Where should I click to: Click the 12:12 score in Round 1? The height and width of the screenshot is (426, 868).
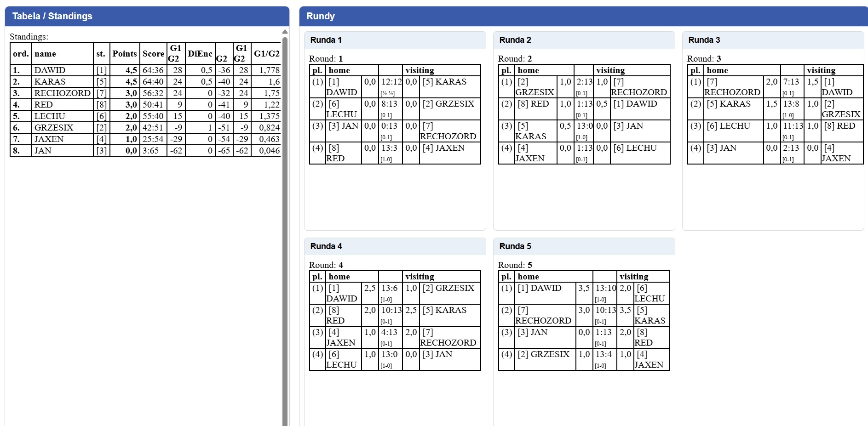coord(391,82)
